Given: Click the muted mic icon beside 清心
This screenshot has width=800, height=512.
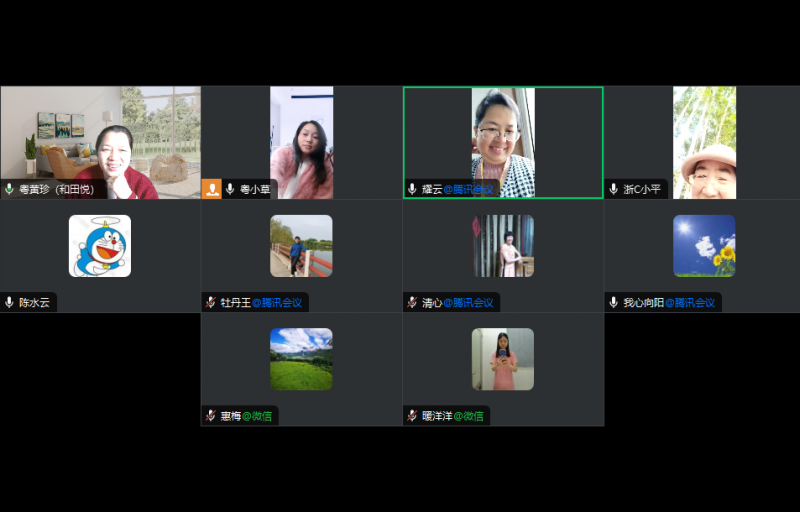Looking at the screenshot, I should click(412, 302).
